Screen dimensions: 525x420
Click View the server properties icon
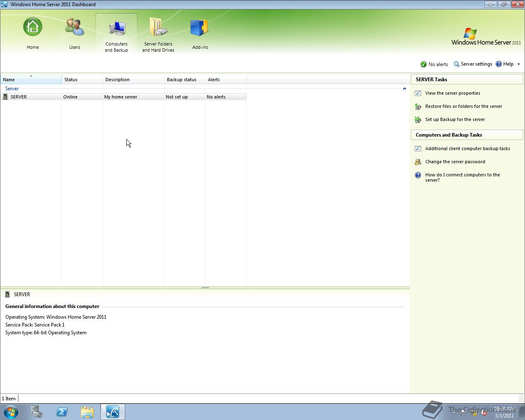point(418,93)
